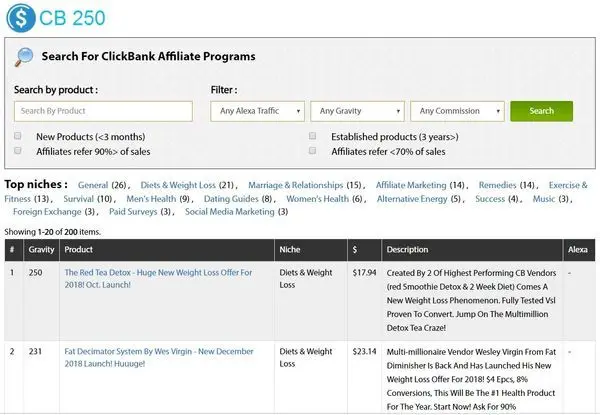This screenshot has height=415, width=600.
Task: Open the Success niche link
Action: coord(490,199)
